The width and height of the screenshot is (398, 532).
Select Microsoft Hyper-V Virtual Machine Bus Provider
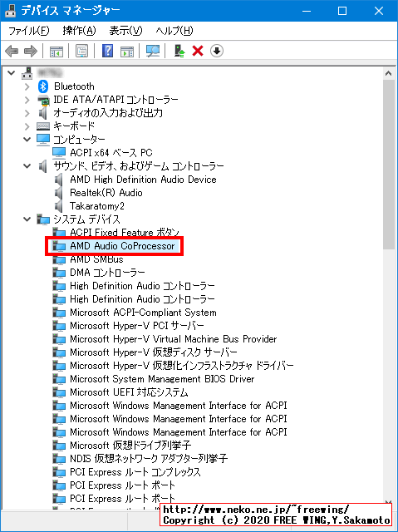[173, 339]
